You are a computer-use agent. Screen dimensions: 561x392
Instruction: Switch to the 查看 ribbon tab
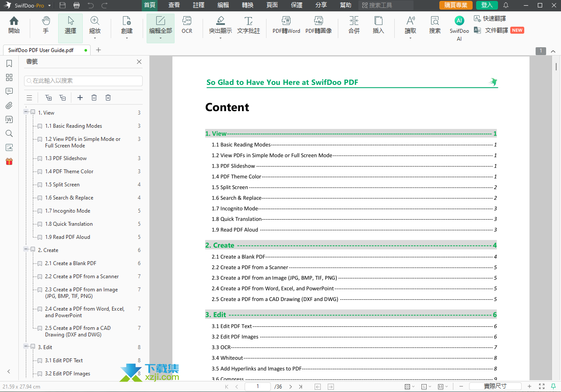[x=174, y=5]
